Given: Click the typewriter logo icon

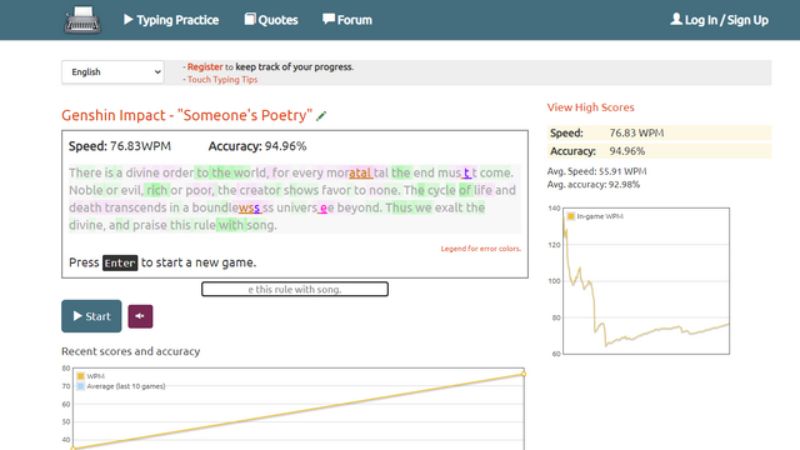Looking at the screenshot, I should tap(82, 19).
